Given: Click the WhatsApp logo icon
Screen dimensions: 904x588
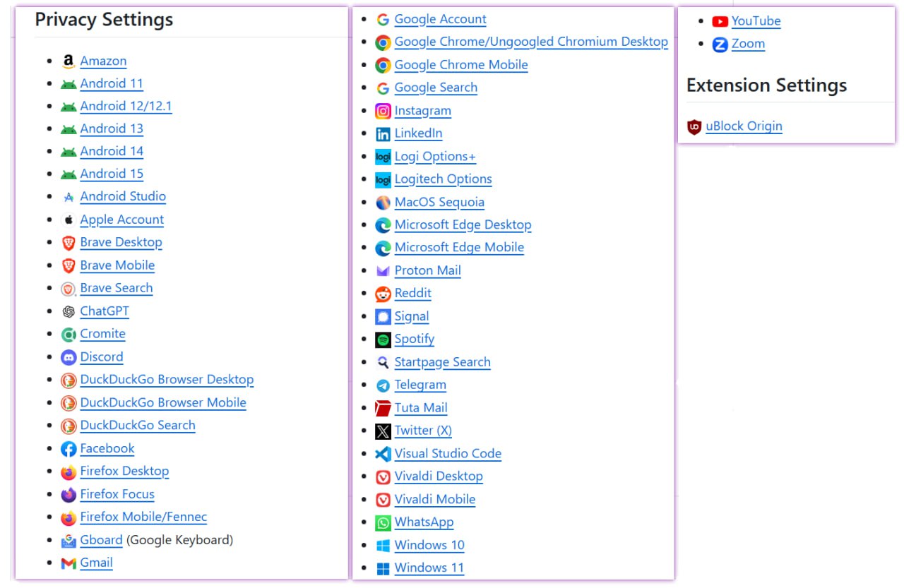Looking at the screenshot, I should coord(383,522).
